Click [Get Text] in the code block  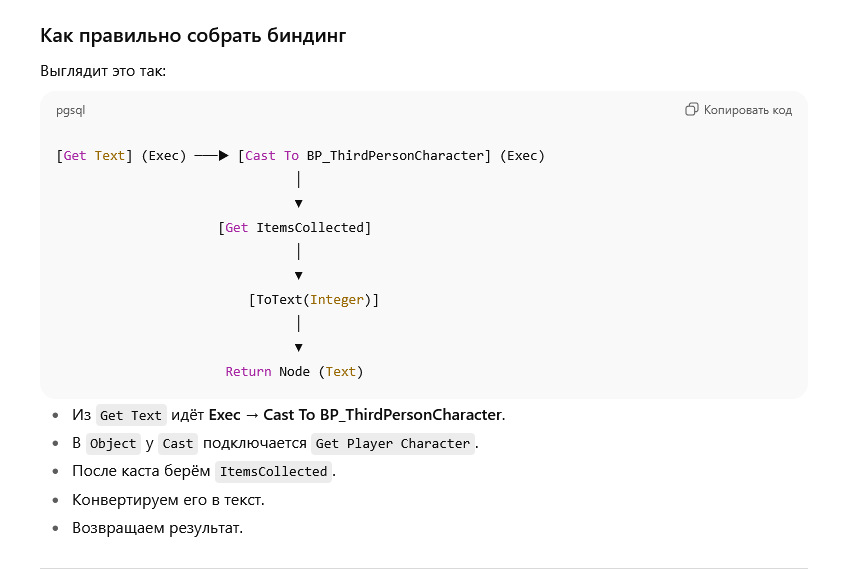[x=95, y=156]
